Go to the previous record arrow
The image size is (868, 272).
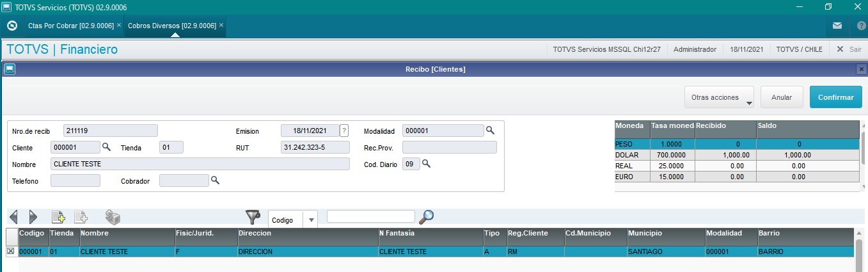pos(14,217)
